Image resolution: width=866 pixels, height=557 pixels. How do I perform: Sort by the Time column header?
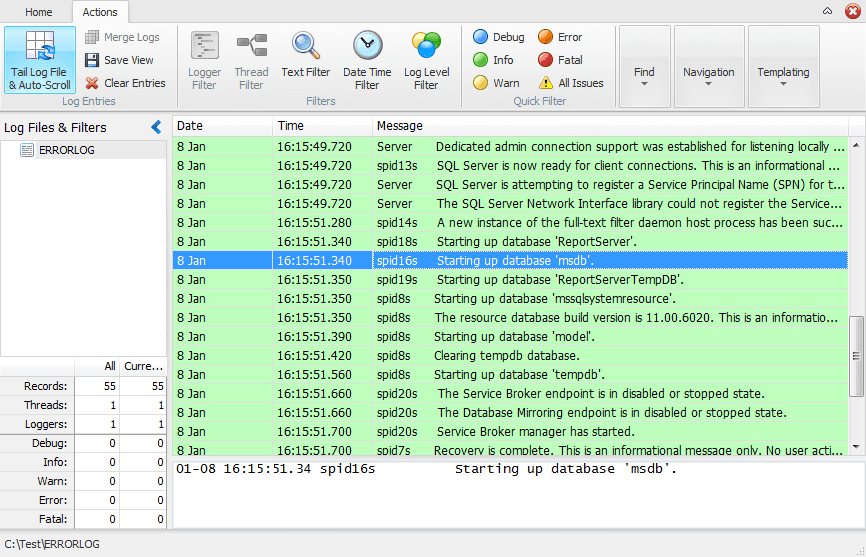323,126
